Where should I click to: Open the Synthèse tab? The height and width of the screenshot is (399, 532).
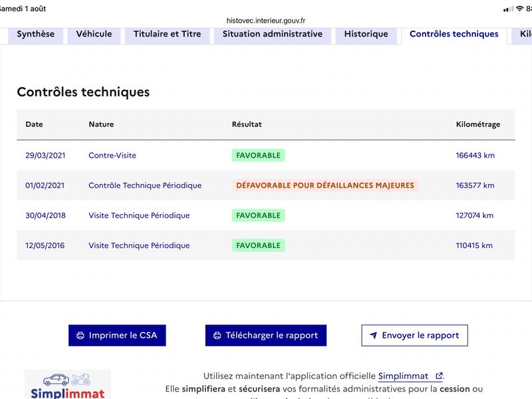tap(36, 35)
